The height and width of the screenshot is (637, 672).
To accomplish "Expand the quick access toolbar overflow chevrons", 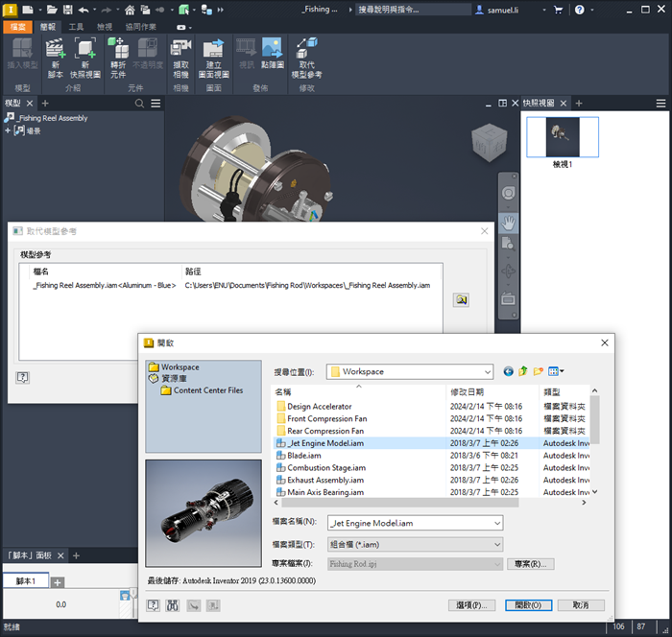I will 220,10.
